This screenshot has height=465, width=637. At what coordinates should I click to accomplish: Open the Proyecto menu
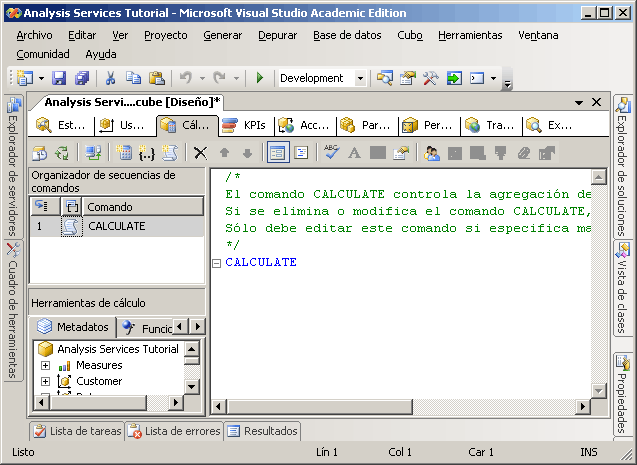click(x=166, y=36)
